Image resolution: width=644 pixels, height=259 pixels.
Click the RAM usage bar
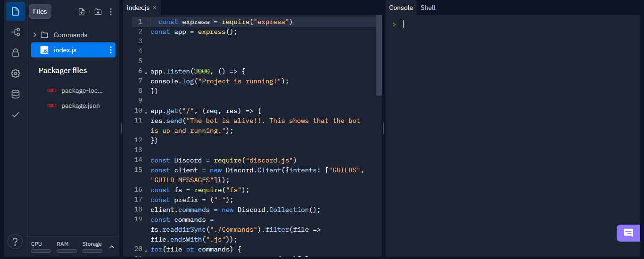[x=66, y=251]
